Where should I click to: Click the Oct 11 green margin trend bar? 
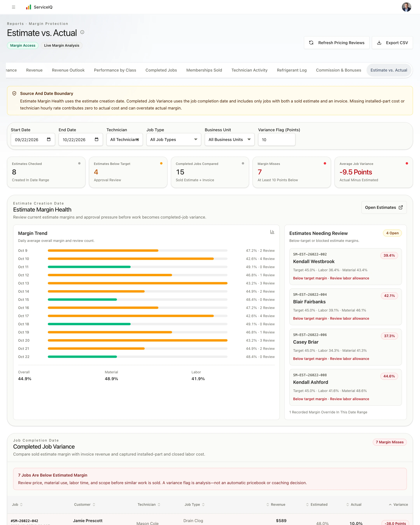(89, 267)
